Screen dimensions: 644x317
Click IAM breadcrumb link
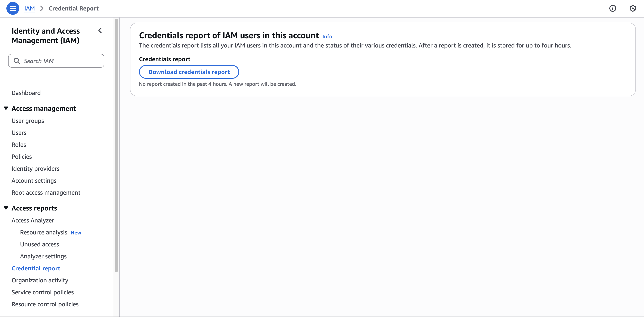coord(30,8)
